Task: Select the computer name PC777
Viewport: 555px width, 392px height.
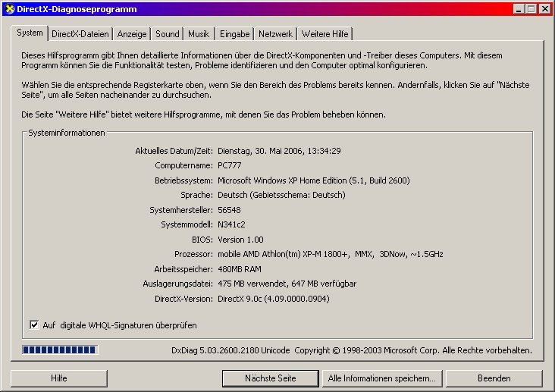Action: click(230, 165)
